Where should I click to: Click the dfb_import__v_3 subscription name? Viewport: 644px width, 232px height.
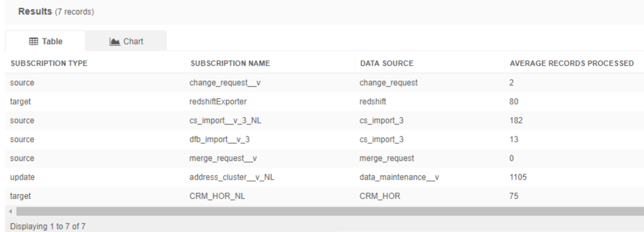(x=219, y=139)
